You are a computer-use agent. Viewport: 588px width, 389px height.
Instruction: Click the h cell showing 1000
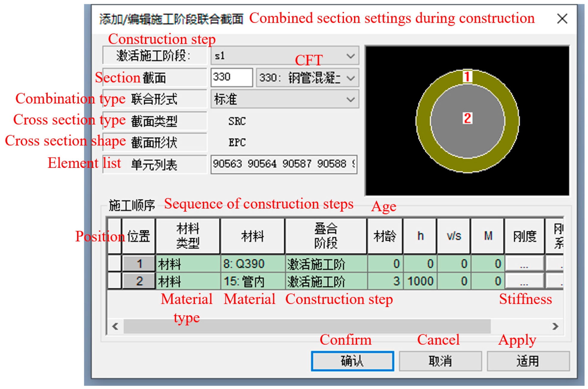tap(420, 281)
